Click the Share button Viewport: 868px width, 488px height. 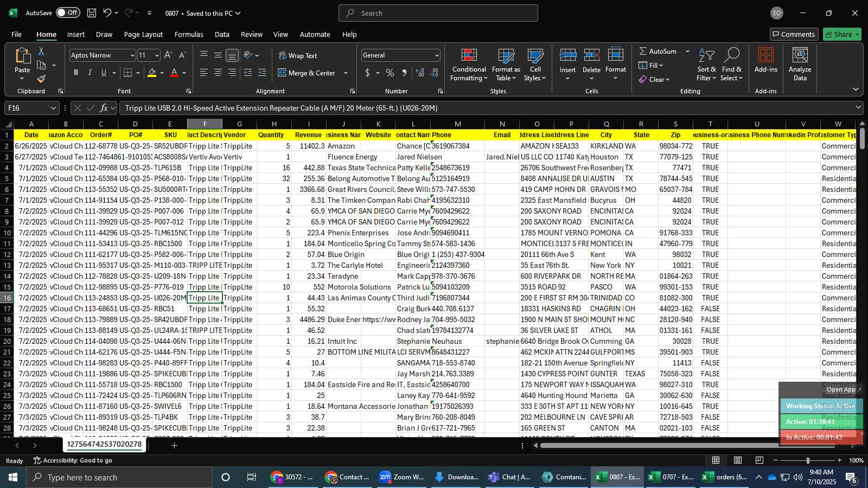coord(841,34)
